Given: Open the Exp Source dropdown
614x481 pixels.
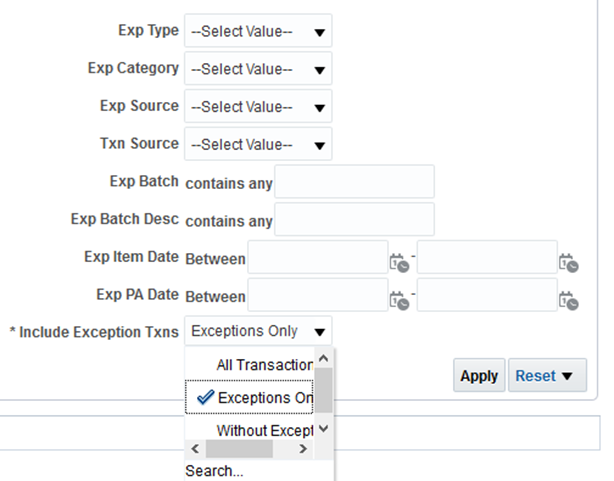Looking at the screenshot, I should pyautogui.click(x=258, y=106).
